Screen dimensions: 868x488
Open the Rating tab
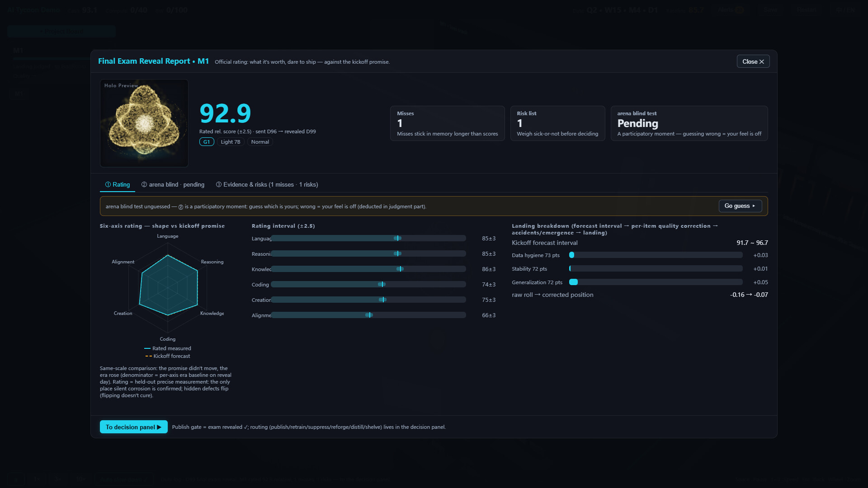118,184
